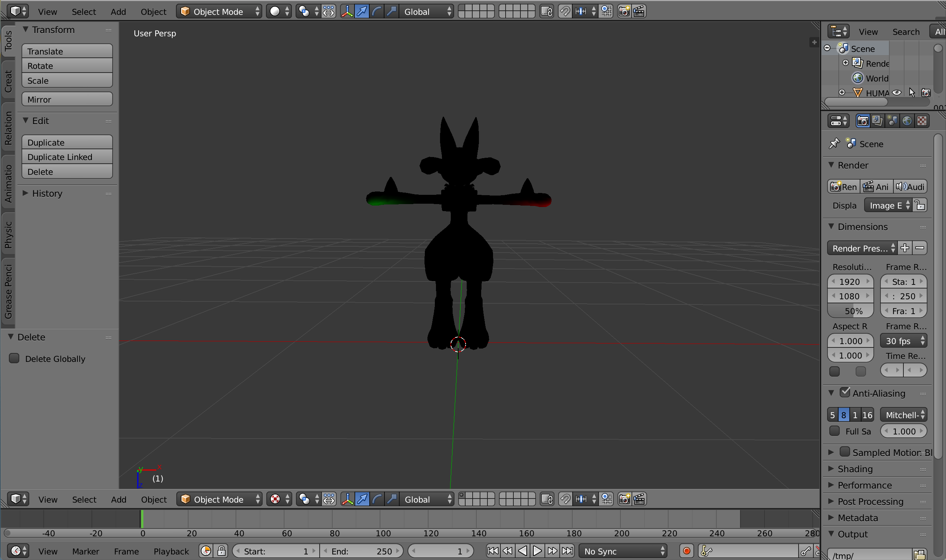Toggle the 3D manipulator widget in topmost header

[x=347, y=11]
